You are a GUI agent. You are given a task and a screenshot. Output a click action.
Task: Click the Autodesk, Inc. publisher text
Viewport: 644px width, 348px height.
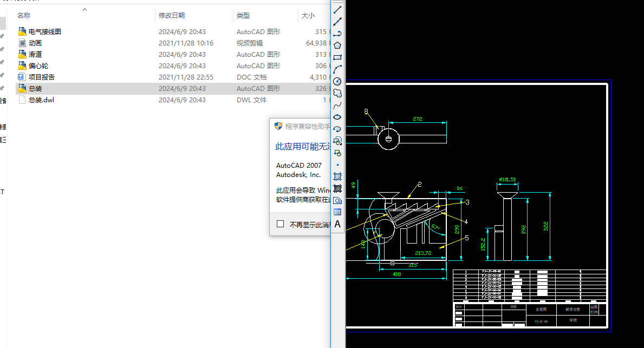pyautogui.click(x=298, y=175)
